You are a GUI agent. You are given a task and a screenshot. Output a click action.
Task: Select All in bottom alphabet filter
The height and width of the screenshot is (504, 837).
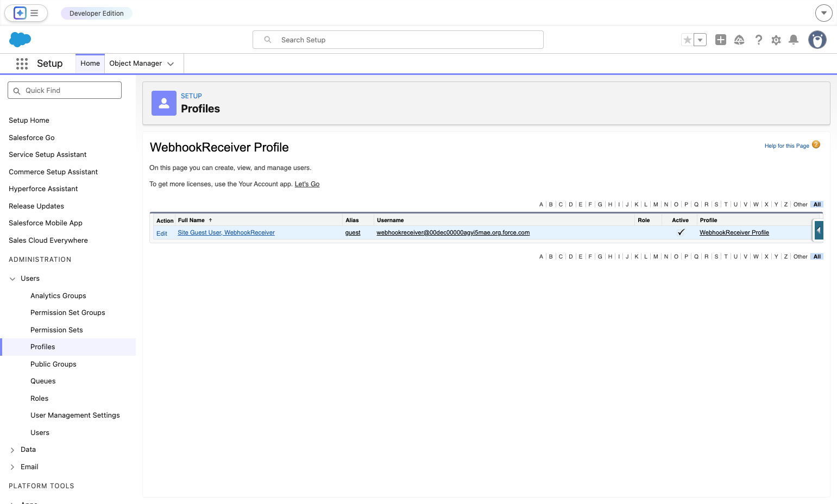coord(817,256)
